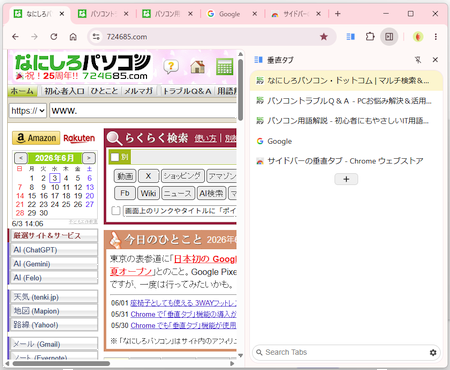Viewport: 450px width, 370px height.
Task: Select なにしろパソコン・ドットコム in the vertical tab list
Action: pyautogui.click(x=346, y=81)
